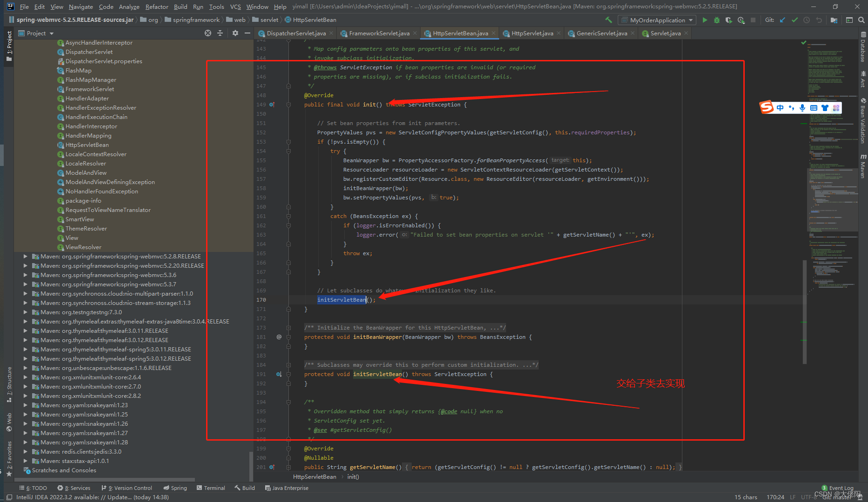Toggle Sogou soft keyboard icon
The width and height of the screenshot is (868, 502).
click(x=814, y=108)
